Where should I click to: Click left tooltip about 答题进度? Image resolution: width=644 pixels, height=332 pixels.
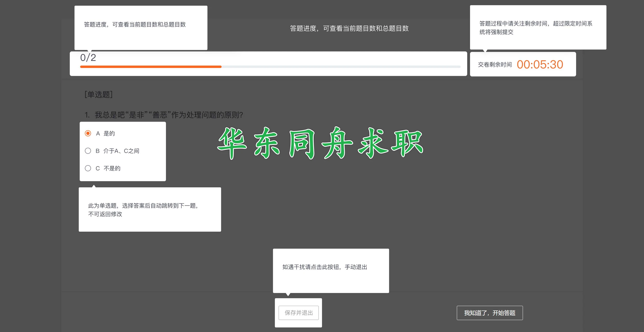click(x=135, y=25)
